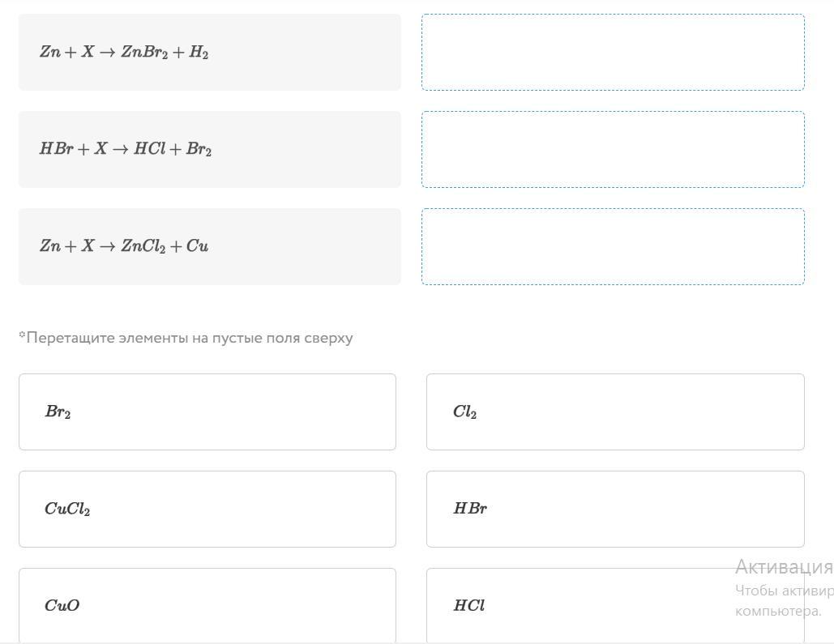Select the Cl₂ answer tile
The image size is (834, 644).
tap(614, 412)
